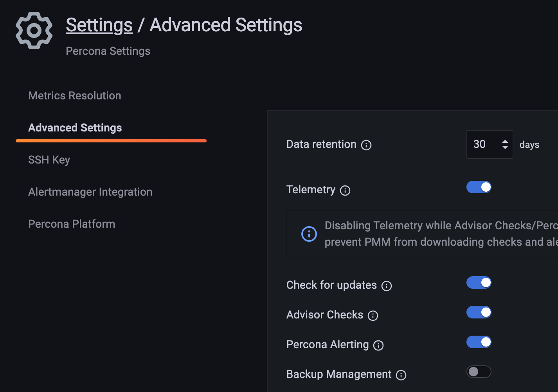Click the Percona Alerting info icon
558x392 pixels.
pos(378,345)
